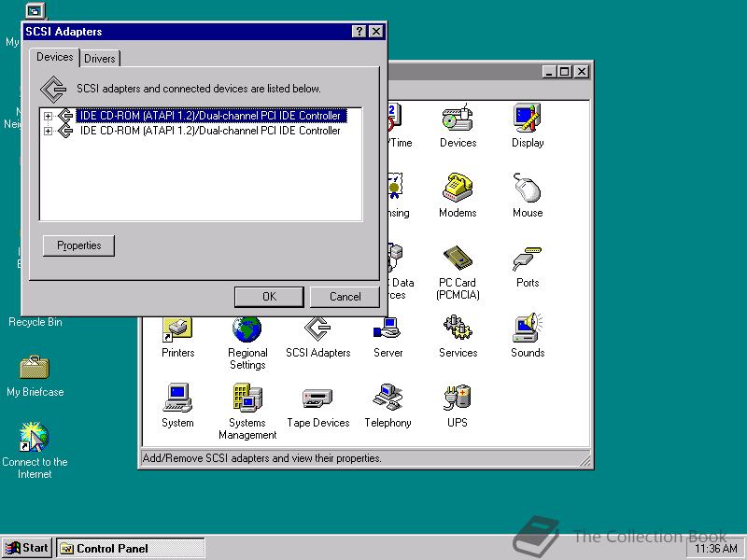
Task: Click the Control Panel status bar text
Action: click(262, 458)
